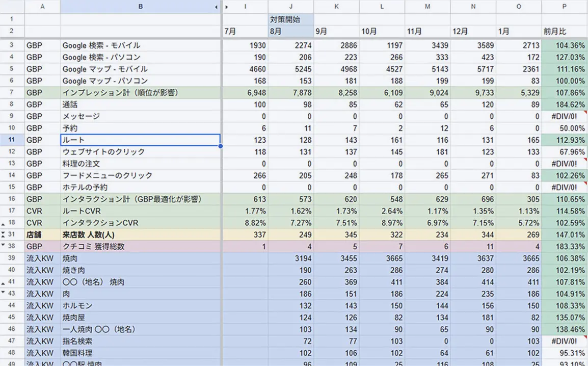Select the Google 検索 - モバイル cell
The height and width of the screenshot is (366, 588).
tap(140, 45)
